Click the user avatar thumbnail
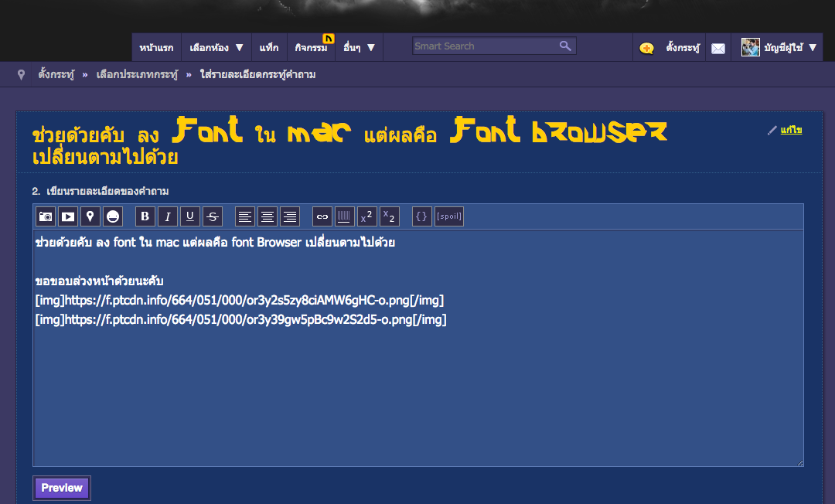 tap(751, 47)
